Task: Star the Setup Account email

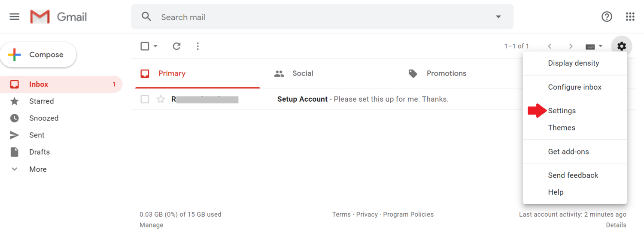Action: click(161, 99)
